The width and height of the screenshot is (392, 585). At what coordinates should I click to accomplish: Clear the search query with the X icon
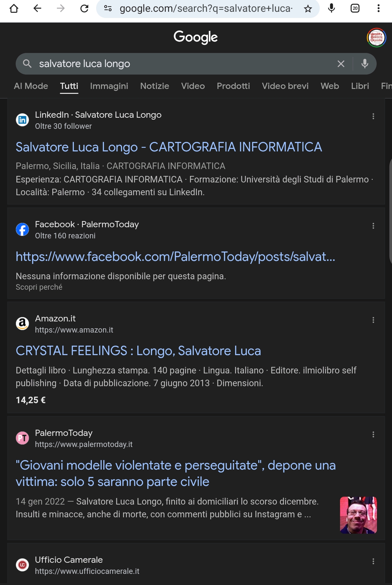(x=341, y=64)
